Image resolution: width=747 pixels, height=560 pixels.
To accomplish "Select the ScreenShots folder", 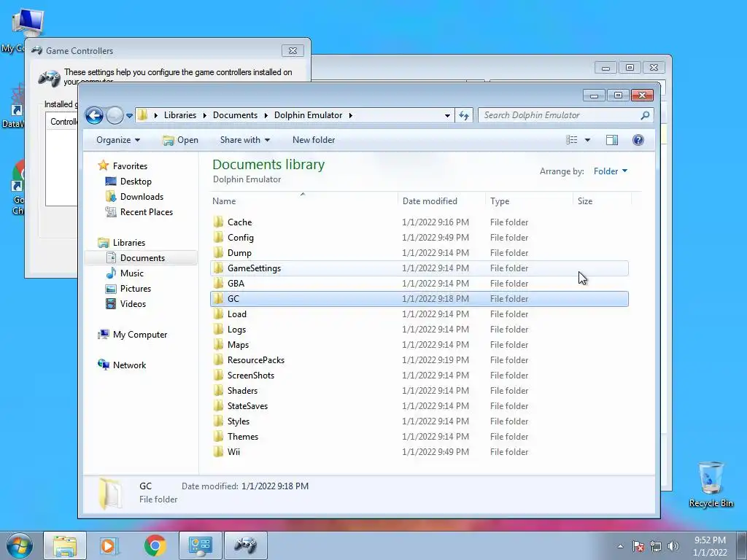I will (419, 376).
